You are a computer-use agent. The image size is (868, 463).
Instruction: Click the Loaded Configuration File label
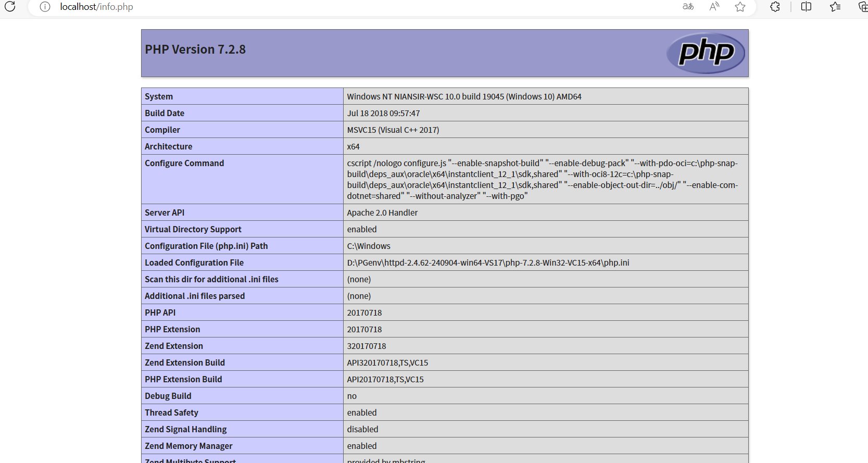(x=194, y=262)
